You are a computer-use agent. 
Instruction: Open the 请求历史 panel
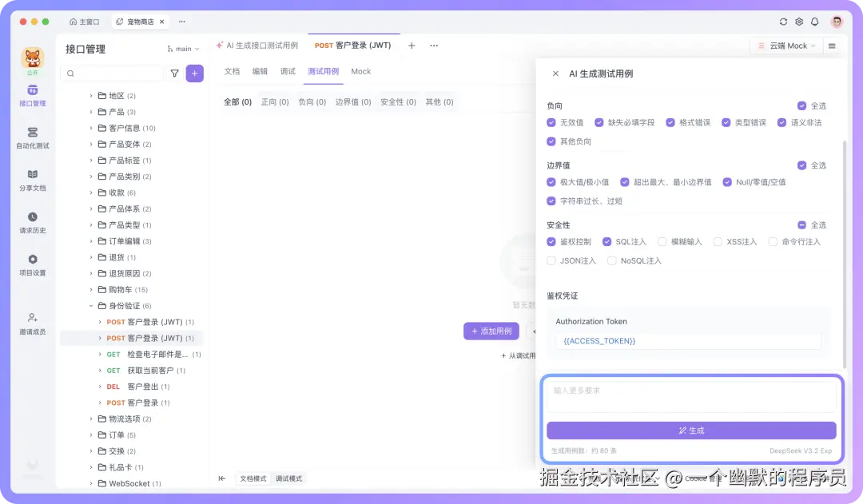32,221
